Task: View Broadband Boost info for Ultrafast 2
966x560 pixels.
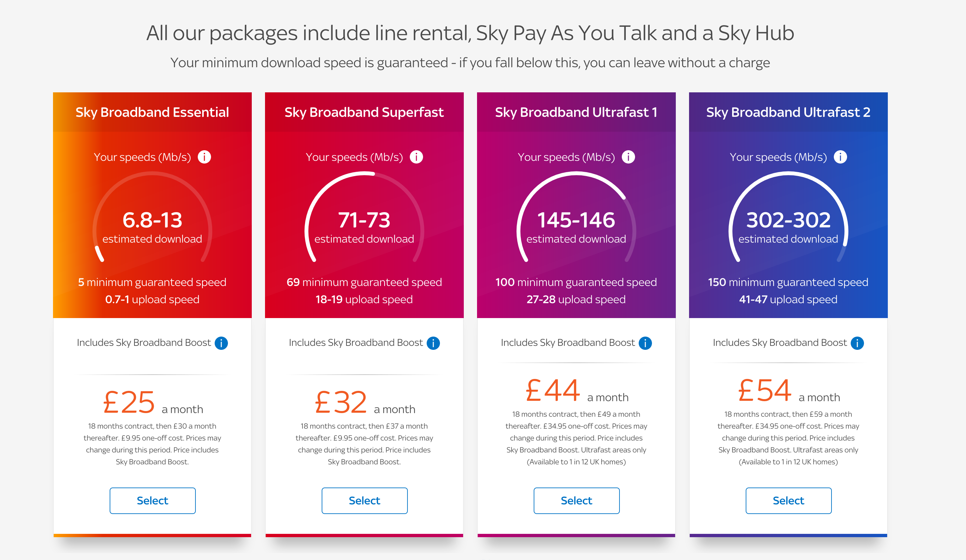Action: [857, 343]
